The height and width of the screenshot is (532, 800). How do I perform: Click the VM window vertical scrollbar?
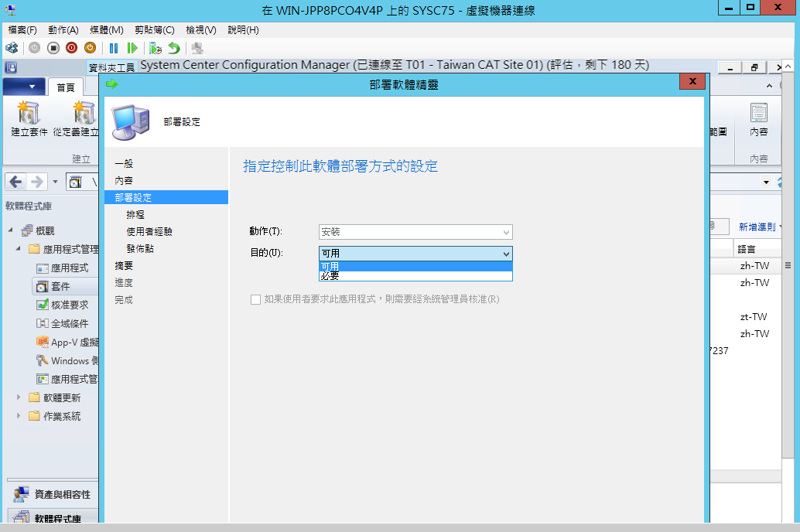coord(788,265)
